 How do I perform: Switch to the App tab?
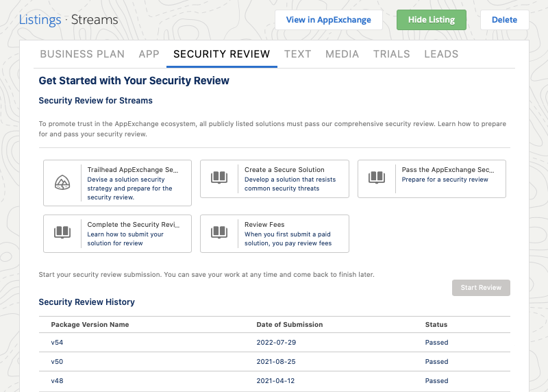click(x=149, y=54)
